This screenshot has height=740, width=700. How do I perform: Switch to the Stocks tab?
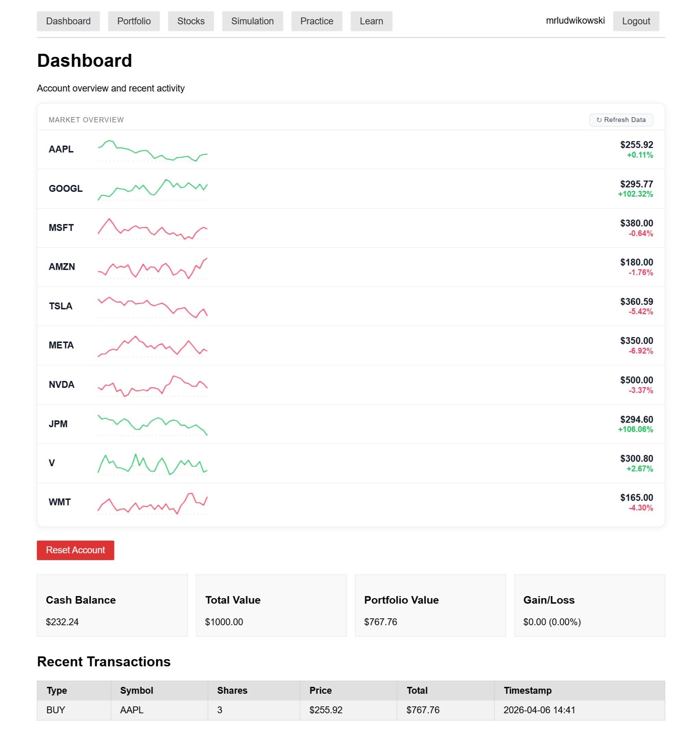tap(191, 21)
